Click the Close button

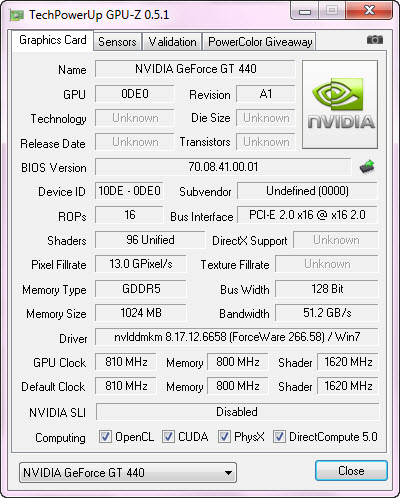(x=351, y=471)
